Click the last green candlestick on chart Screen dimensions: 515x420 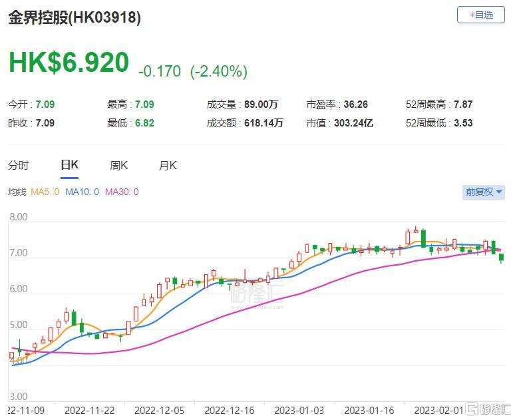501,258
